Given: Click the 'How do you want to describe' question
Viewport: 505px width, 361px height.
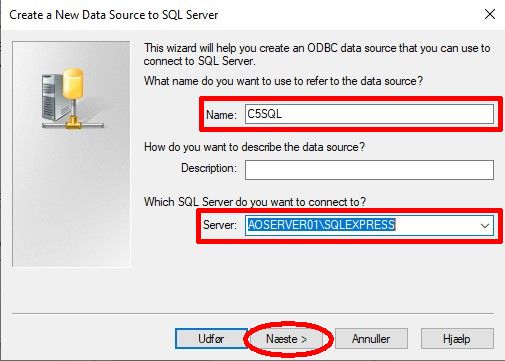Looking at the screenshot, I should (254, 147).
